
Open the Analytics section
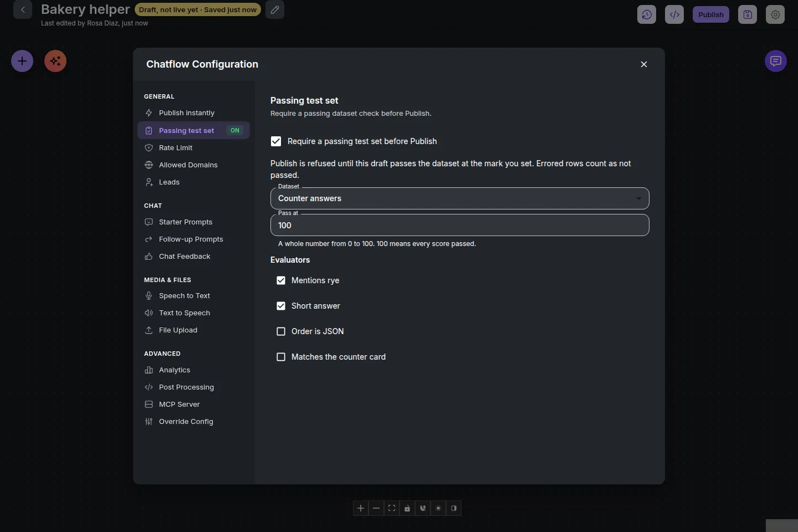point(193,370)
